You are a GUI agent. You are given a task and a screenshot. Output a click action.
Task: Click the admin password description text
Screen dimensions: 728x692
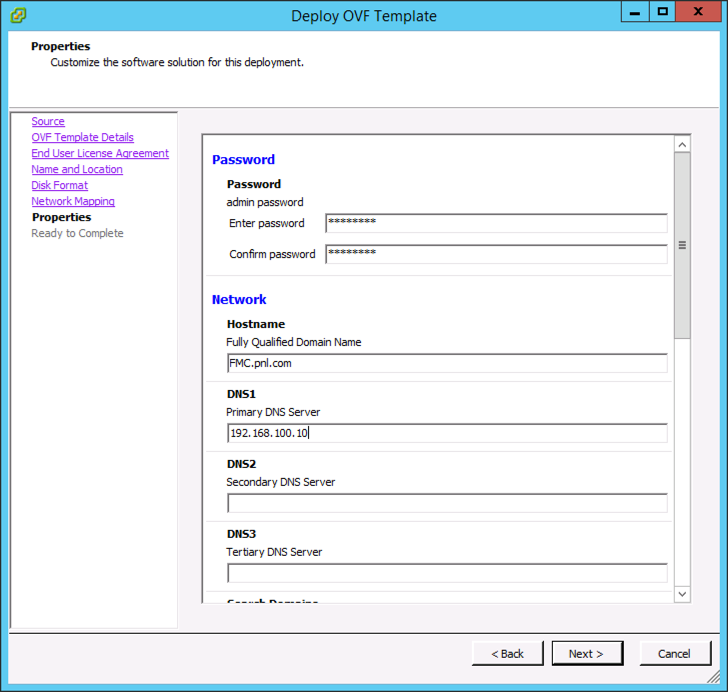pyautogui.click(x=265, y=202)
